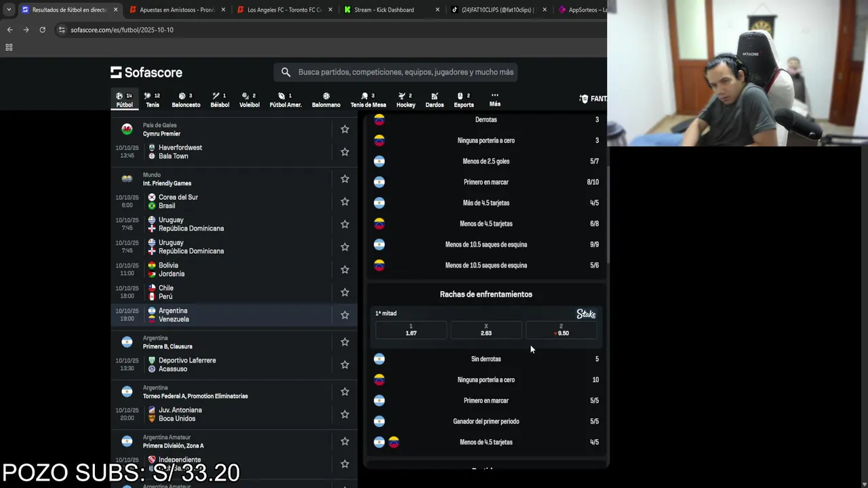Open the Baloncesto sport section
Viewport: 868px width, 488px height.
[186, 100]
